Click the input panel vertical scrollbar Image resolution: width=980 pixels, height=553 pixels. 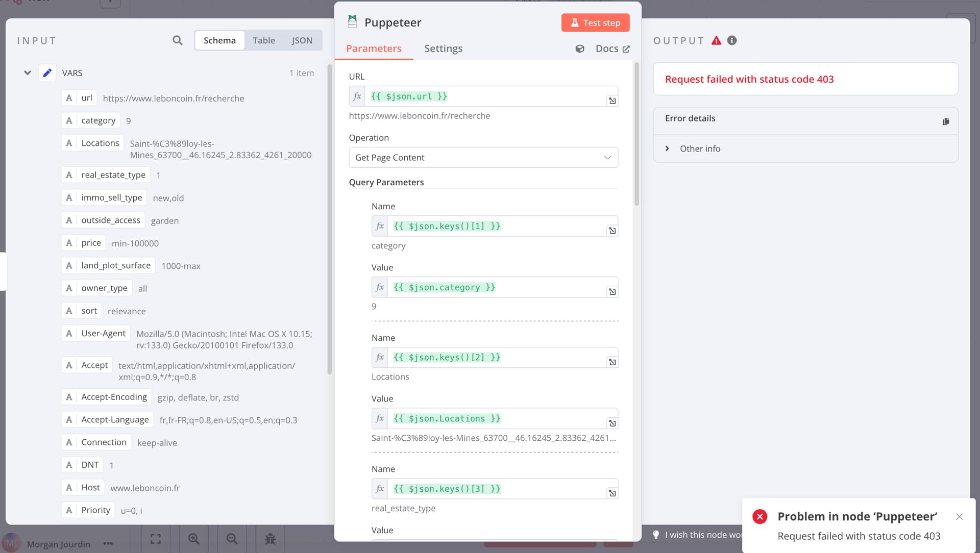tap(330, 219)
